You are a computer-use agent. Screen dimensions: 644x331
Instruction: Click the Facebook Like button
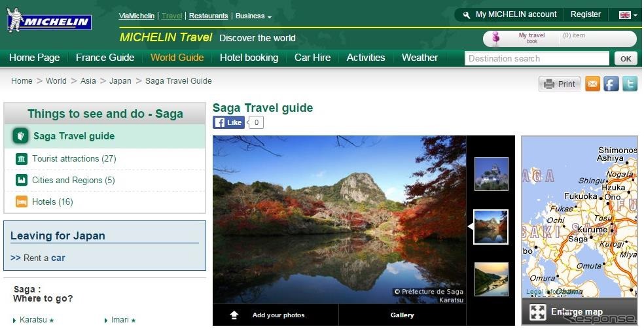click(x=228, y=122)
